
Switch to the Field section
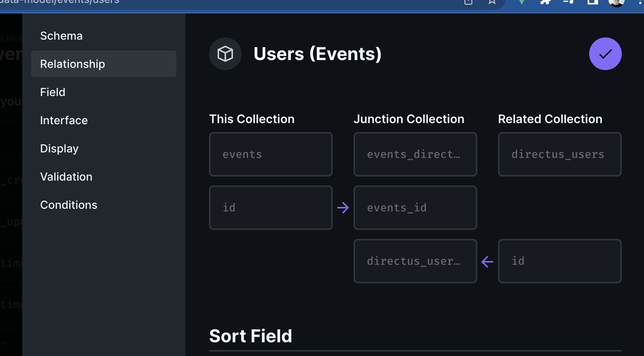coord(104,92)
